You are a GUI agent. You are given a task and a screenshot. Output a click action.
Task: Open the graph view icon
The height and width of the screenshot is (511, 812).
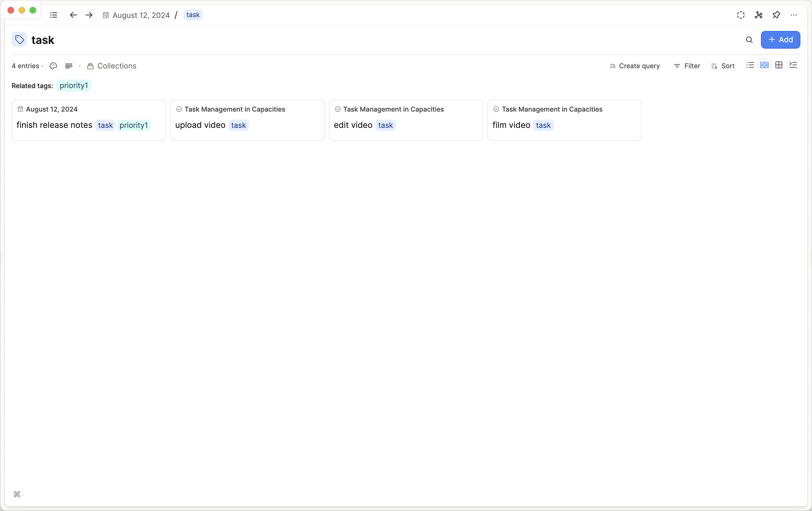[758, 15]
